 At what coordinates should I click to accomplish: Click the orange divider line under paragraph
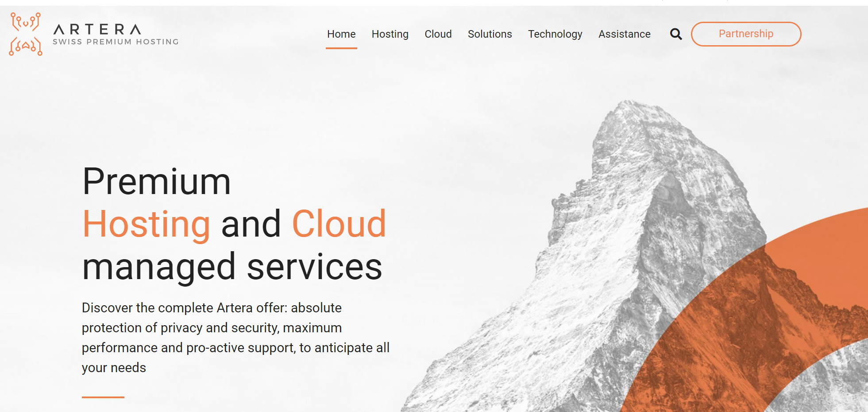103,397
